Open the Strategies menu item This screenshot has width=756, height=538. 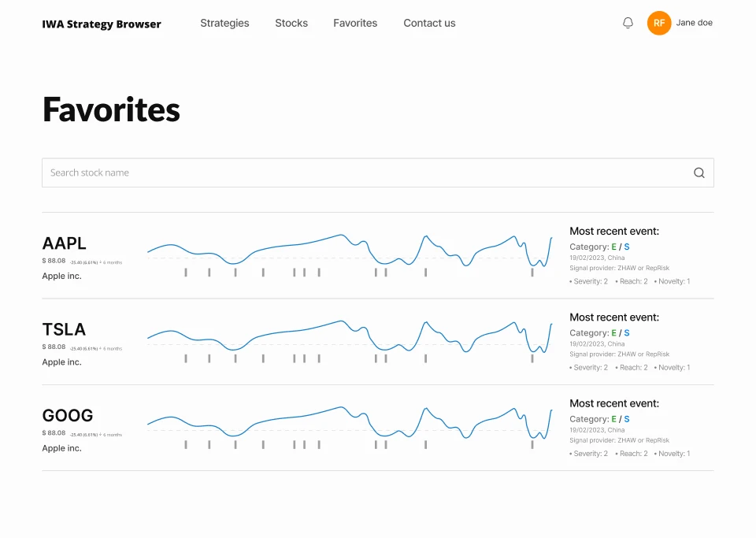224,23
